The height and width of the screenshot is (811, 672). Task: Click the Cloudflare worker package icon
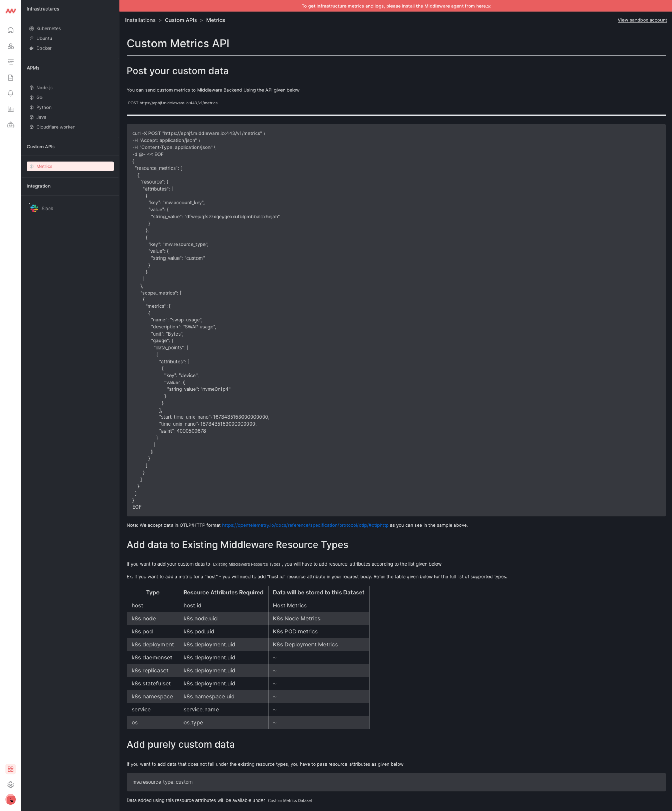(x=31, y=127)
